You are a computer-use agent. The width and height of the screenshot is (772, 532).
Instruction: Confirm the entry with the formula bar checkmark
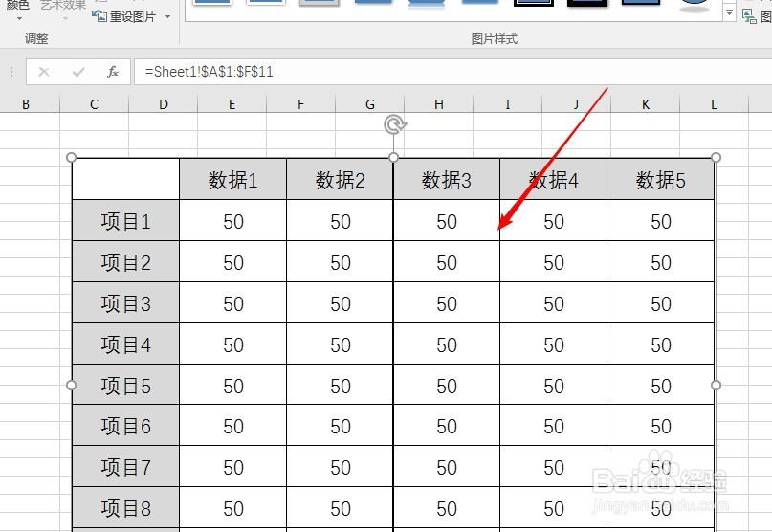78,72
